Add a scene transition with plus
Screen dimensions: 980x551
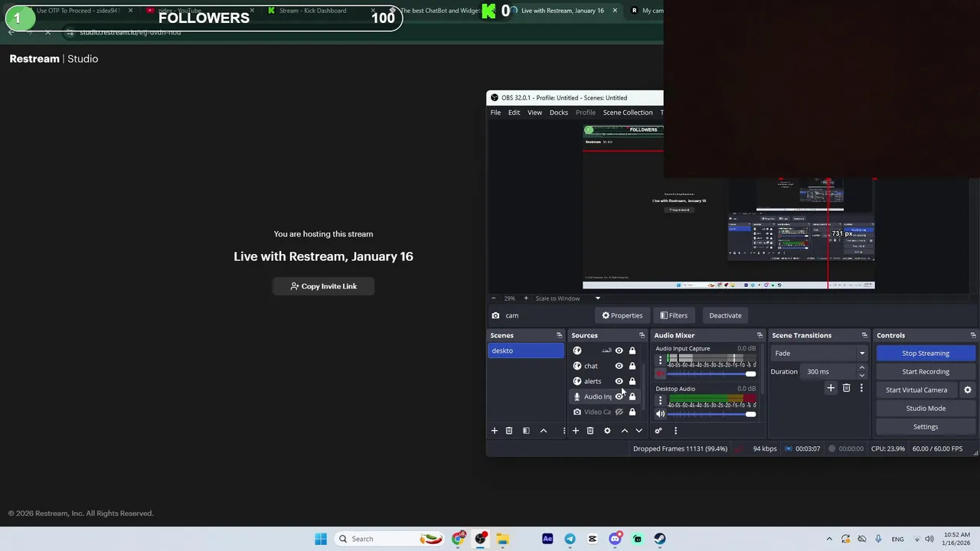click(831, 388)
